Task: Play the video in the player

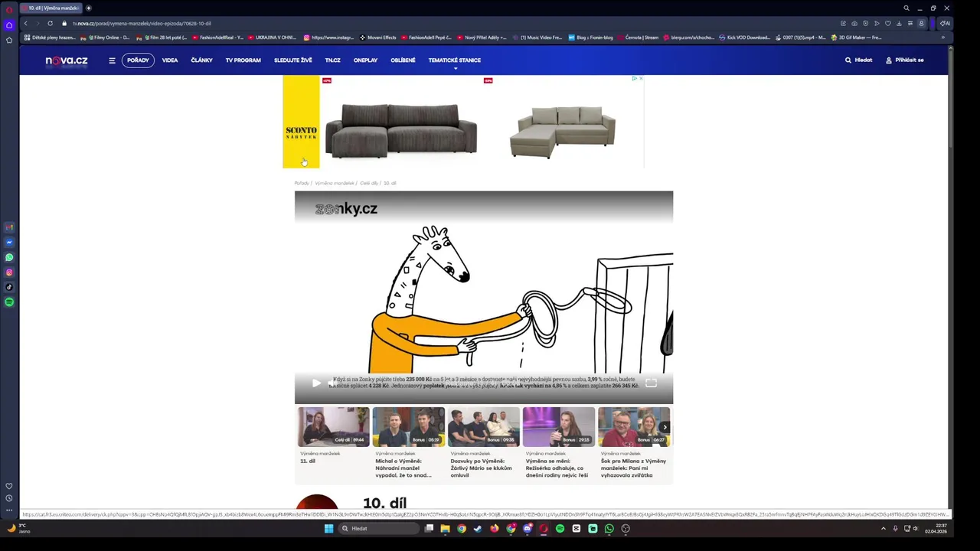Action: (316, 383)
